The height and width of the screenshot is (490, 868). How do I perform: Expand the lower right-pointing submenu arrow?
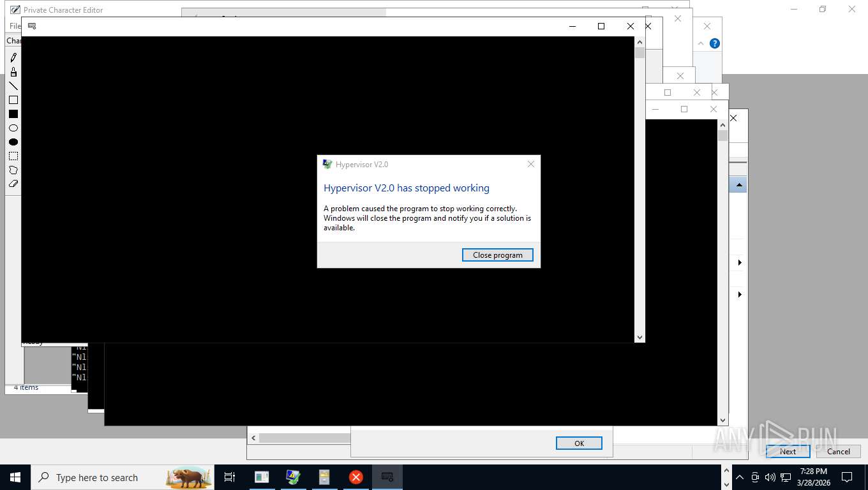click(x=740, y=295)
